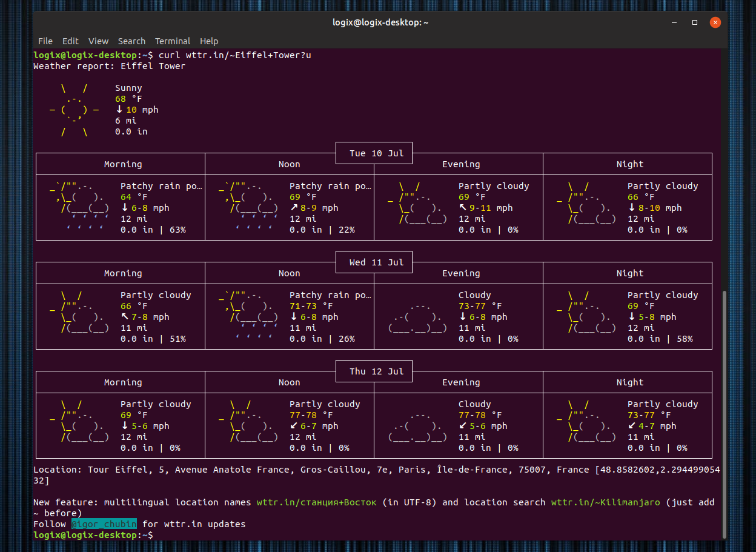Click the highlighted @igor_chubin handle
The image size is (756, 552).
[x=104, y=524]
